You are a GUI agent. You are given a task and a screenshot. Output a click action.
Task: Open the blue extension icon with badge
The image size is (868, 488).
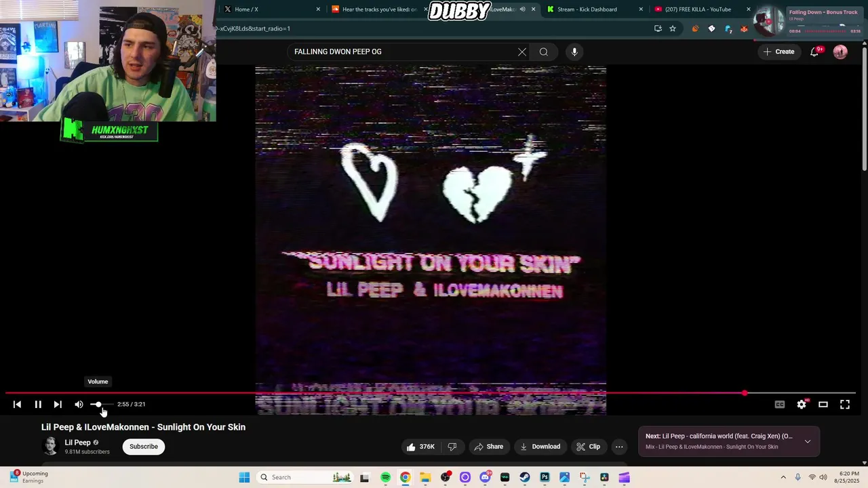point(728,28)
